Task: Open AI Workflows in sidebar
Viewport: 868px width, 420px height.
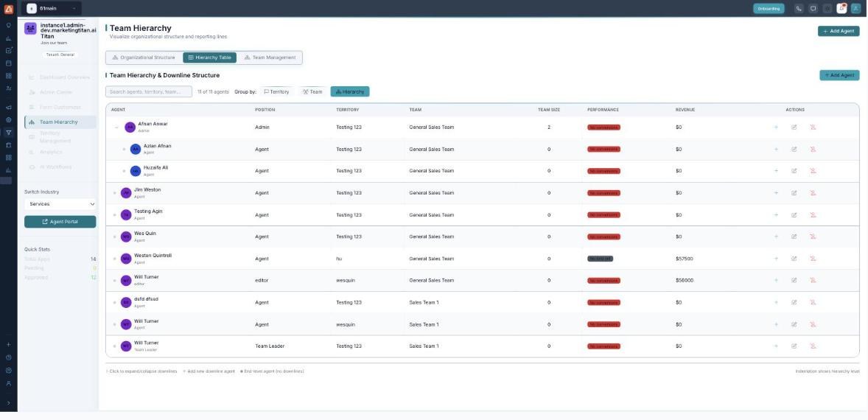Action: (60, 167)
